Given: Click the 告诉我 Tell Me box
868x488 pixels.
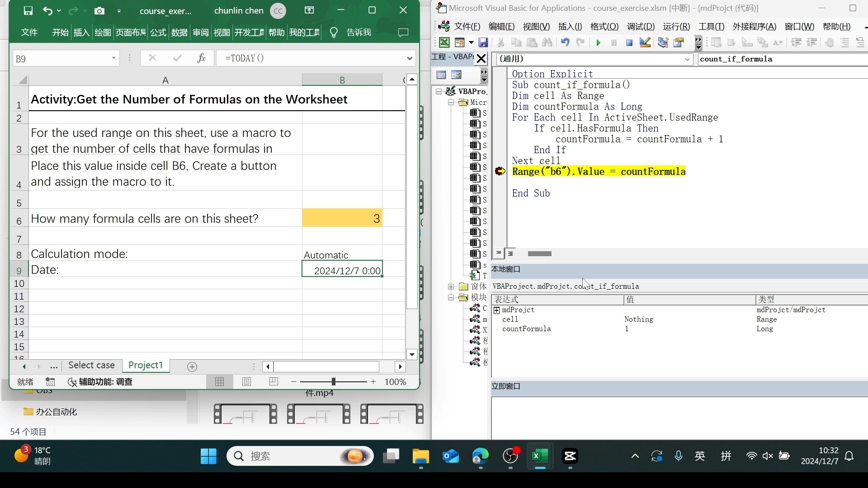Looking at the screenshot, I should coord(359,33).
